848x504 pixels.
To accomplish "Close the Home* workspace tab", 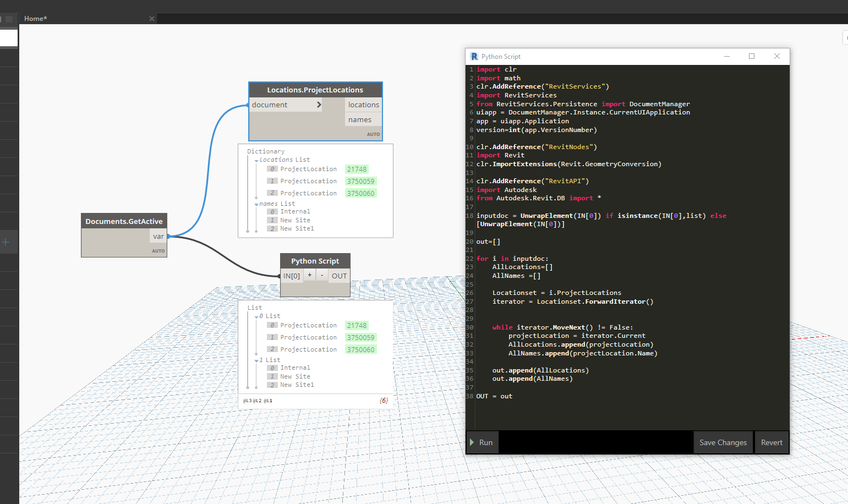I will pos(152,19).
